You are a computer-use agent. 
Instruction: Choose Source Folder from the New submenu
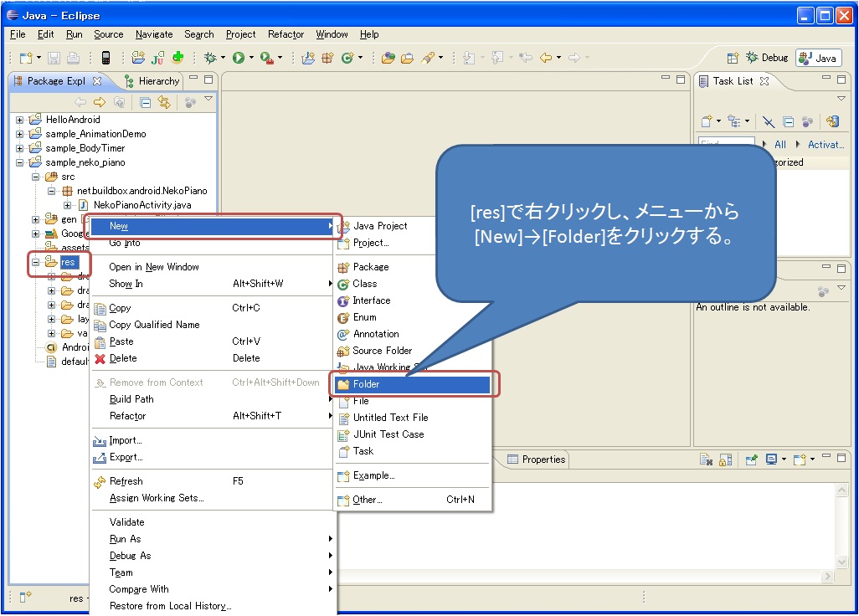[413, 351]
